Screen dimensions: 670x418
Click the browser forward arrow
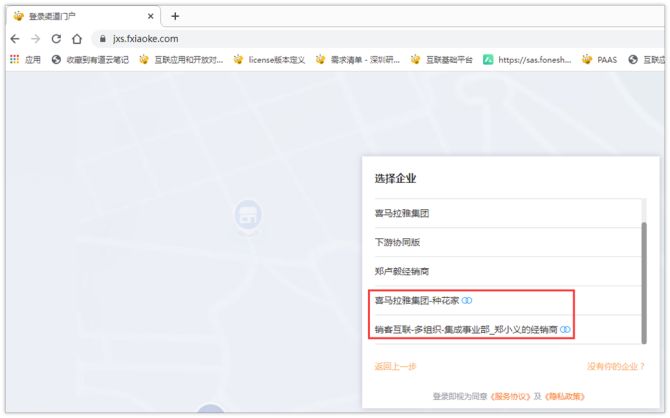pyautogui.click(x=35, y=38)
